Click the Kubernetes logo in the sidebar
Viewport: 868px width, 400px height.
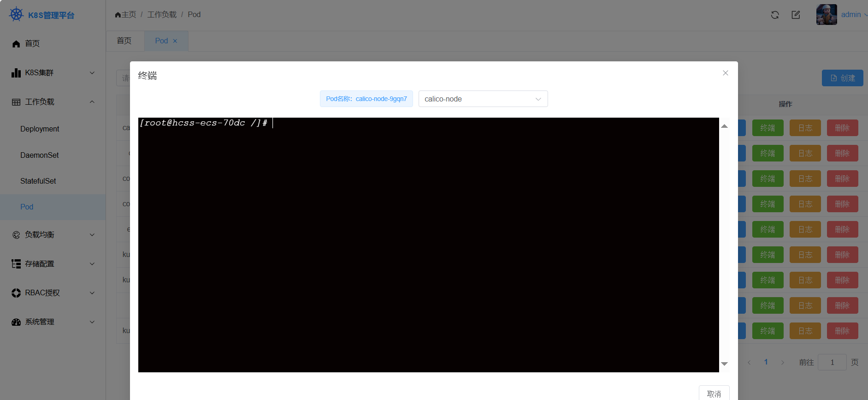(x=16, y=14)
